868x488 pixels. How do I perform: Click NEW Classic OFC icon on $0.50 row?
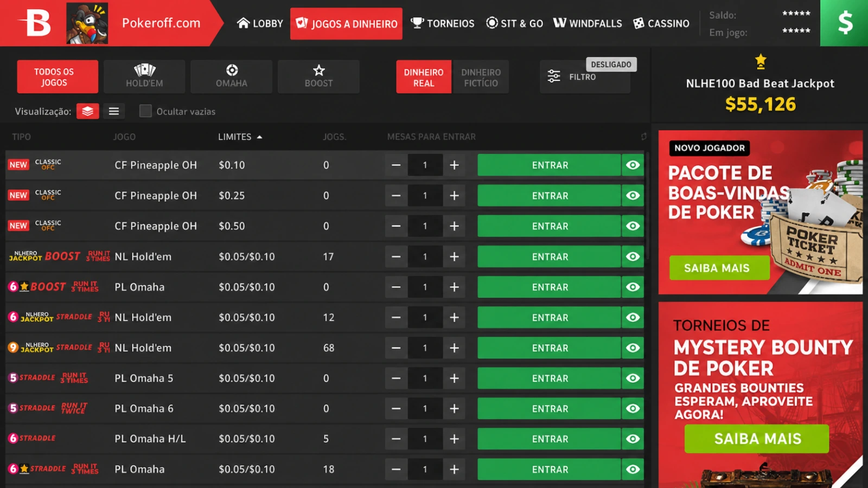pyautogui.click(x=35, y=226)
